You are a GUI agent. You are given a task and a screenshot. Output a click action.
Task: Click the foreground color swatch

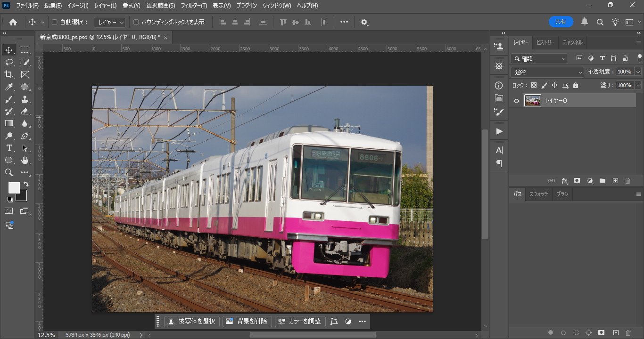tap(14, 188)
